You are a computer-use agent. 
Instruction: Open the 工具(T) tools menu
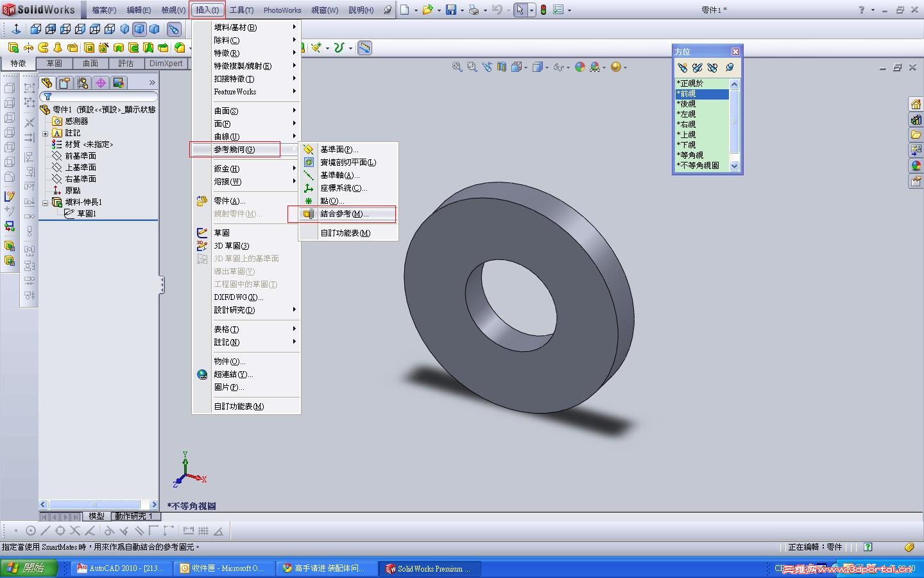(x=241, y=10)
